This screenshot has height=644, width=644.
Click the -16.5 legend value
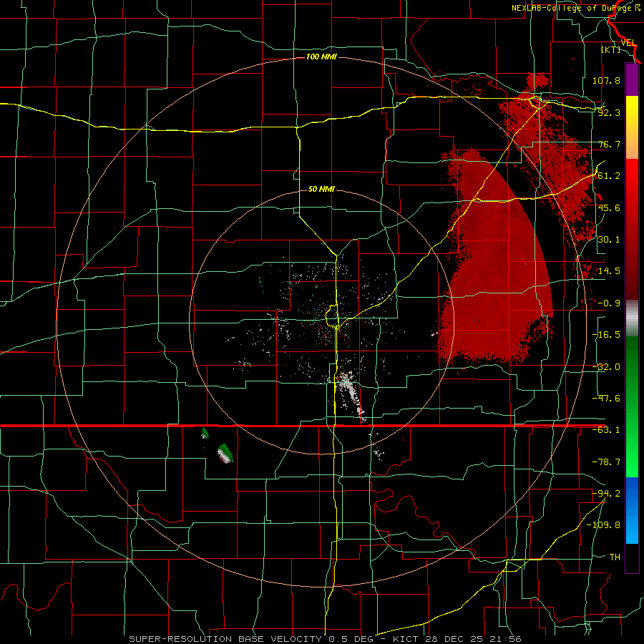click(x=606, y=335)
